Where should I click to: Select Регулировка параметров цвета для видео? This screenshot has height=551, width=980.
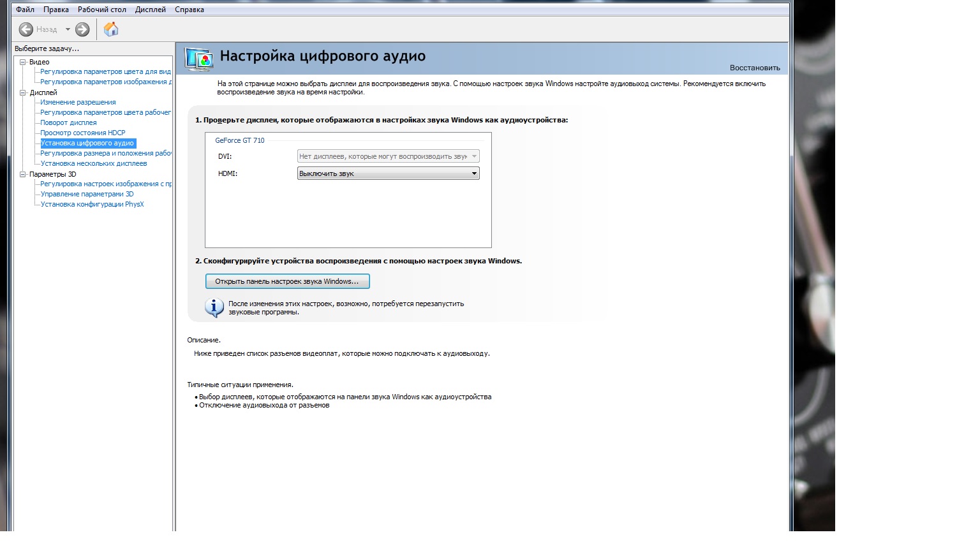tap(106, 71)
